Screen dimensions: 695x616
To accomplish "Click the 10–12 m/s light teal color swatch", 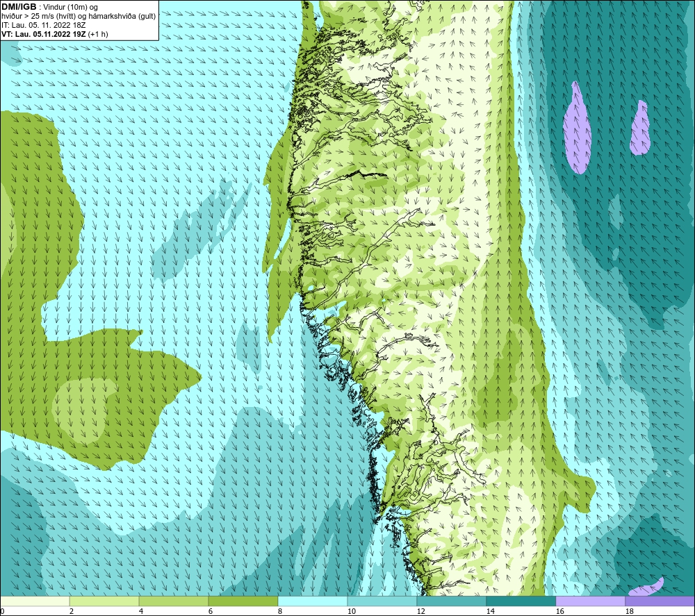I will 382,601.
